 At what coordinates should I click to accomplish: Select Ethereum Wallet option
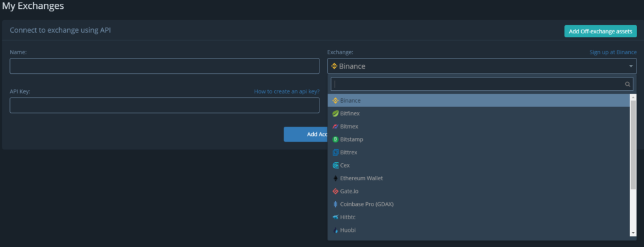point(479,178)
